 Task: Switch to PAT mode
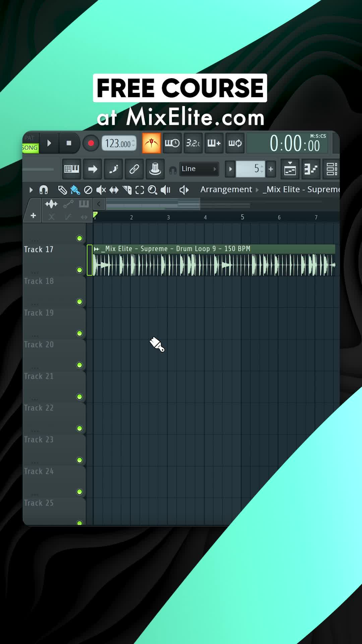pyautogui.click(x=29, y=138)
